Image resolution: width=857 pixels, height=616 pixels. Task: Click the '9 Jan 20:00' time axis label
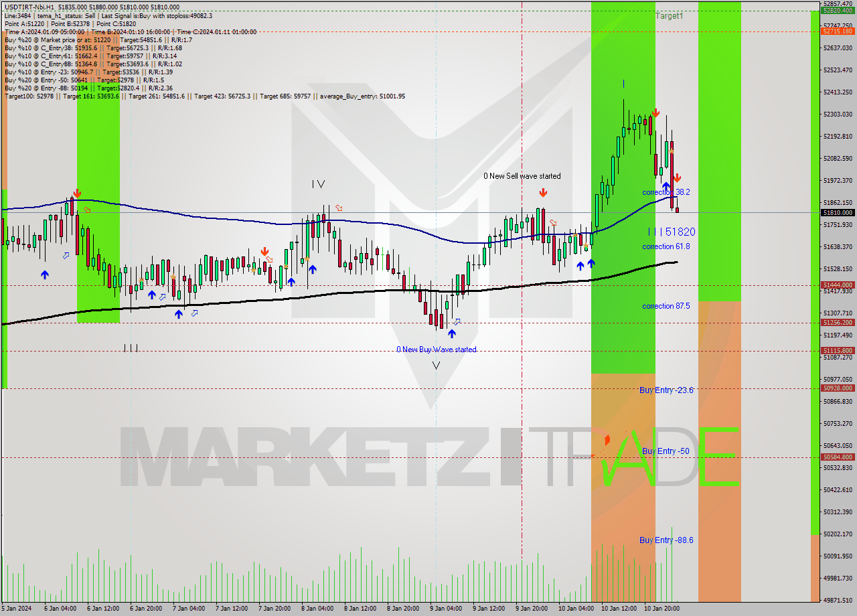pyautogui.click(x=533, y=609)
